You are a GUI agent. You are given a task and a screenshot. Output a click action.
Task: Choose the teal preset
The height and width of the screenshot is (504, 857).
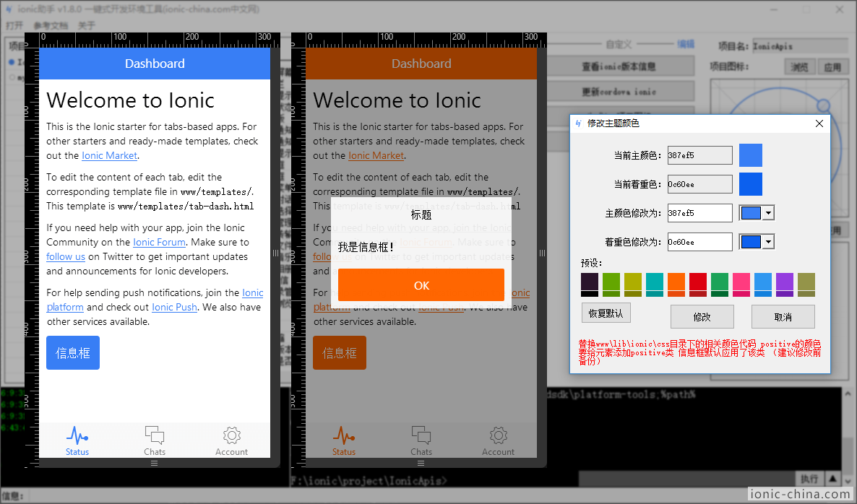[654, 285]
